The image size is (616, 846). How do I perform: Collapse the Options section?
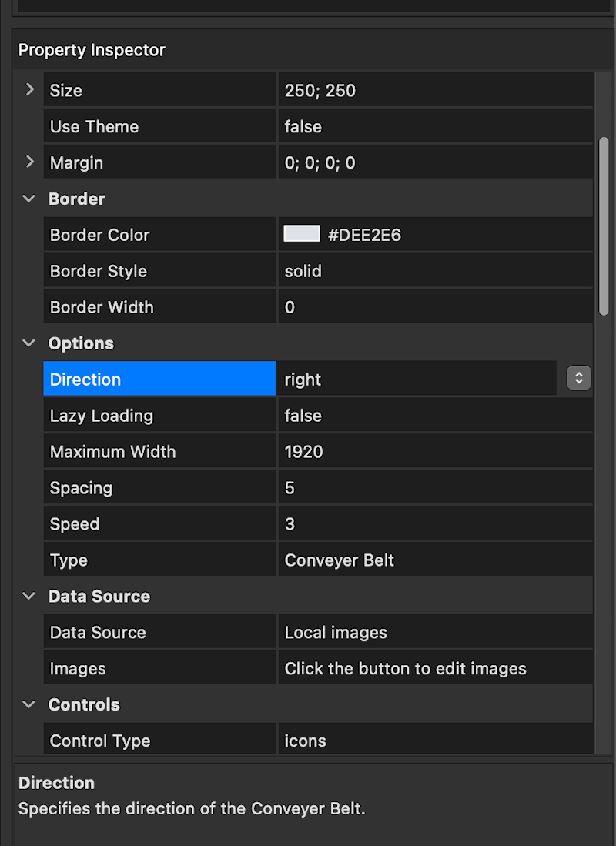pos(29,343)
